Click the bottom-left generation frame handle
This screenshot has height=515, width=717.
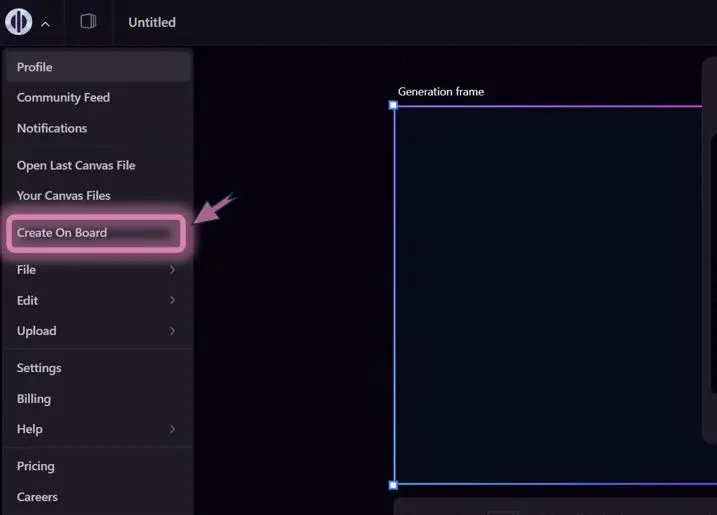tap(393, 485)
